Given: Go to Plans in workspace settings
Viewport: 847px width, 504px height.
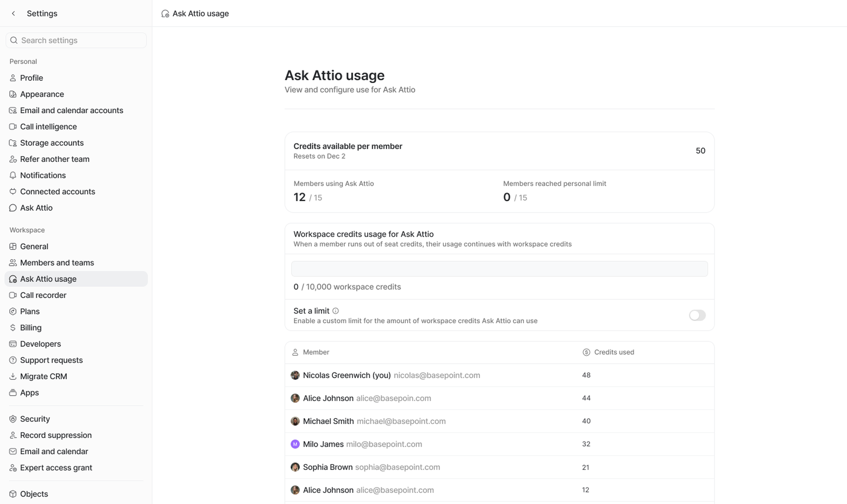Looking at the screenshot, I should [30, 312].
